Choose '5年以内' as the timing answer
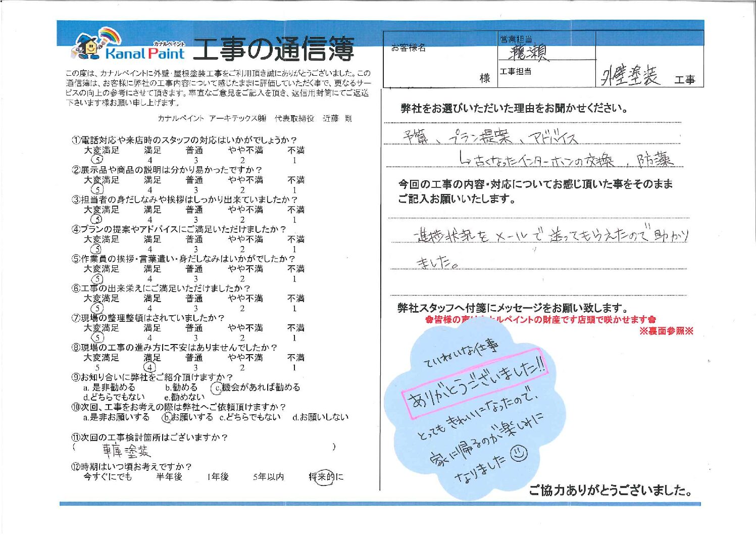The width and height of the screenshot is (756, 535). [268, 477]
